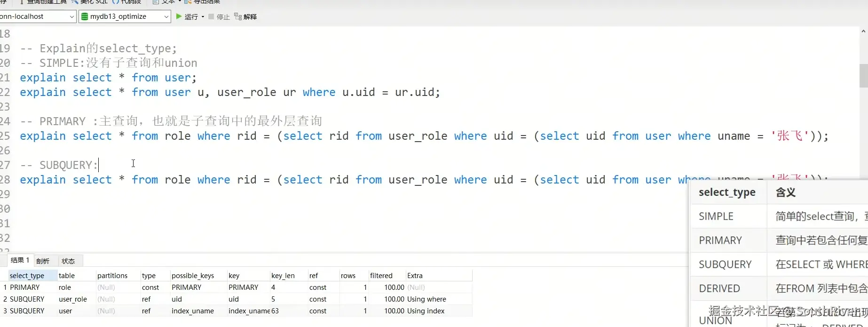
Task: Click the editor vertical scrollbar thumb
Action: pyautogui.click(x=863, y=75)
